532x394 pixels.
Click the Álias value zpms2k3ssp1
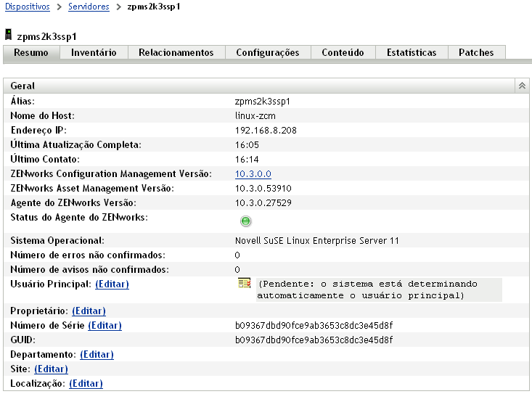[x=262, y=102]
